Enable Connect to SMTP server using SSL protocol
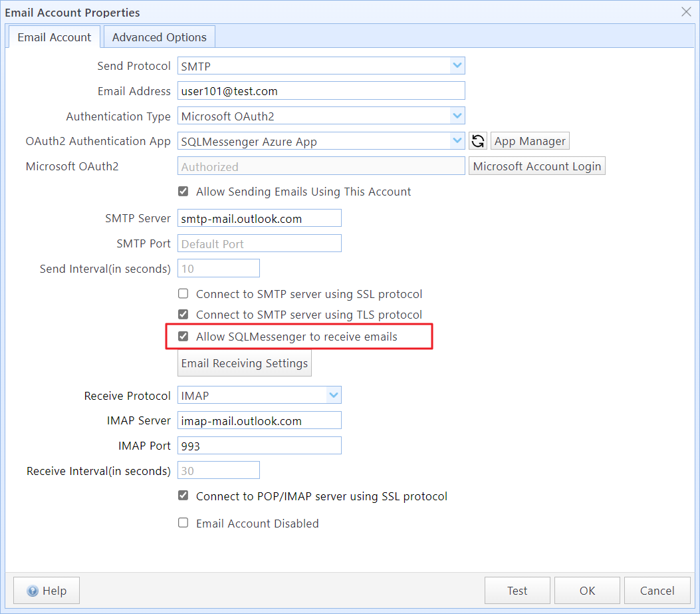This screenshot has height=614, width=700. [x=183, y=293]
